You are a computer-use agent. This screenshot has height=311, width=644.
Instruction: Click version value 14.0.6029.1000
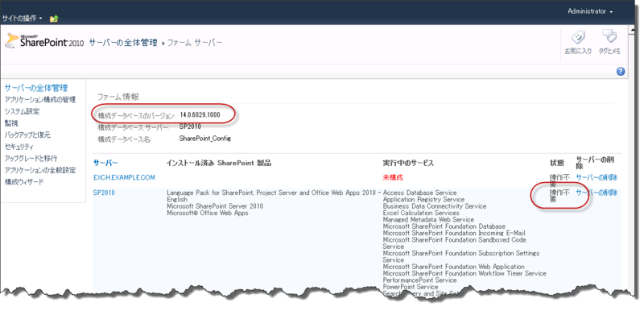tap(200, 115)
